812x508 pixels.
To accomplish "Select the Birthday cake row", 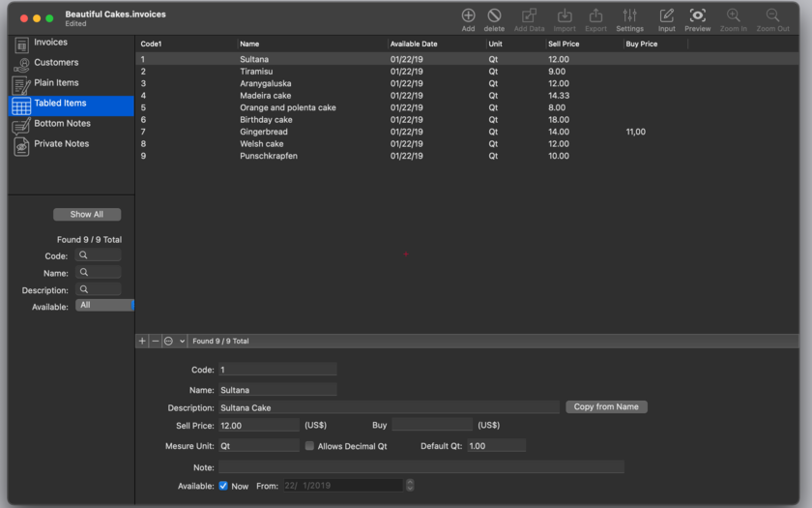I will tap(467, 120).
